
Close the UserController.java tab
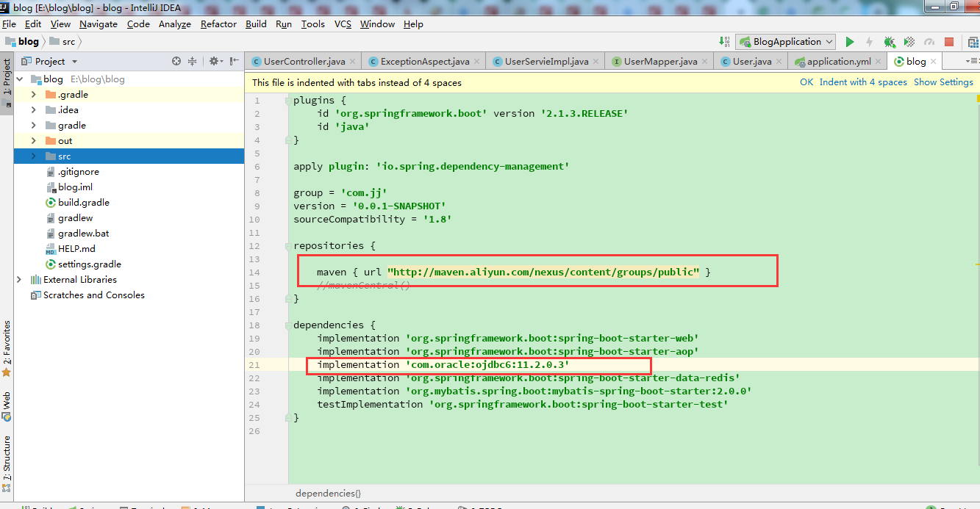click(x=353, y=62)
